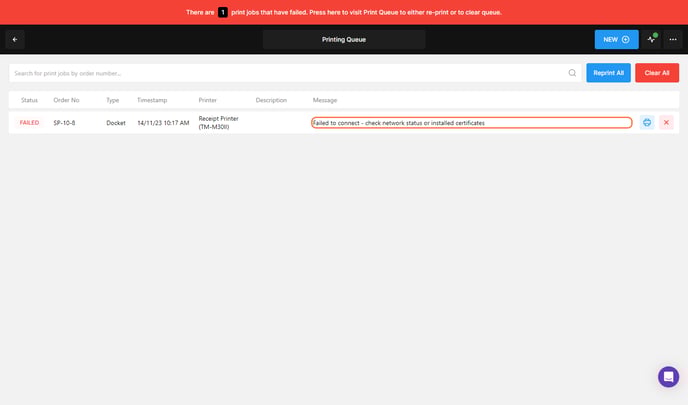Open the activity status pulse icon
The width and height of the screenshot is (688, 405).
[651, 39]
